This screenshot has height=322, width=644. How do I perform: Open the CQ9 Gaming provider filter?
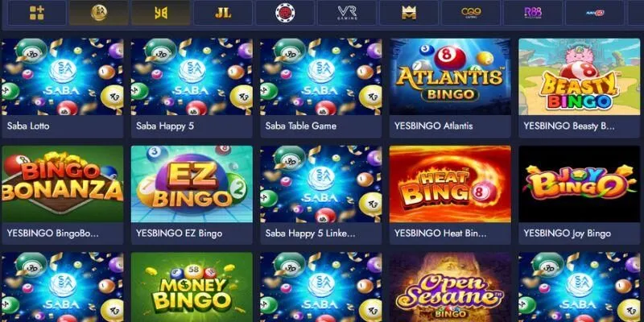471,13
